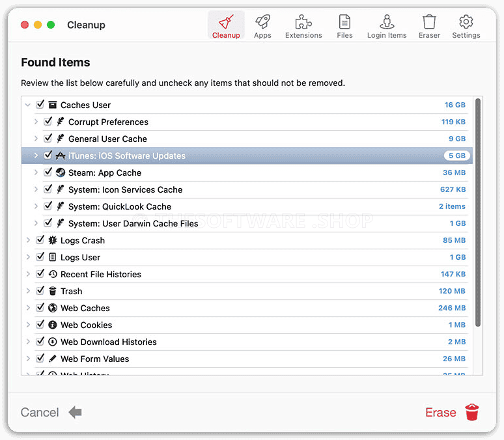
Task: Uncheck System: QuickLook Cache checkbox
Action: click(48, 206)
